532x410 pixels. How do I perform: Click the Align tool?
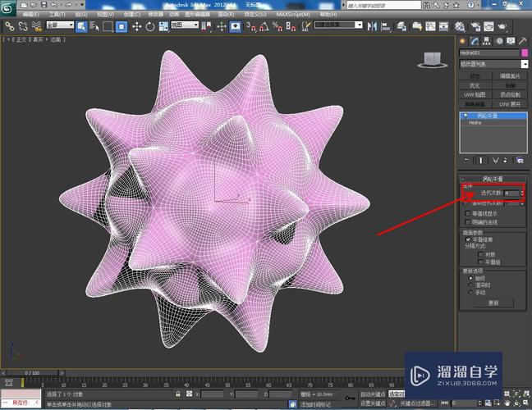[x=386, y=26]
